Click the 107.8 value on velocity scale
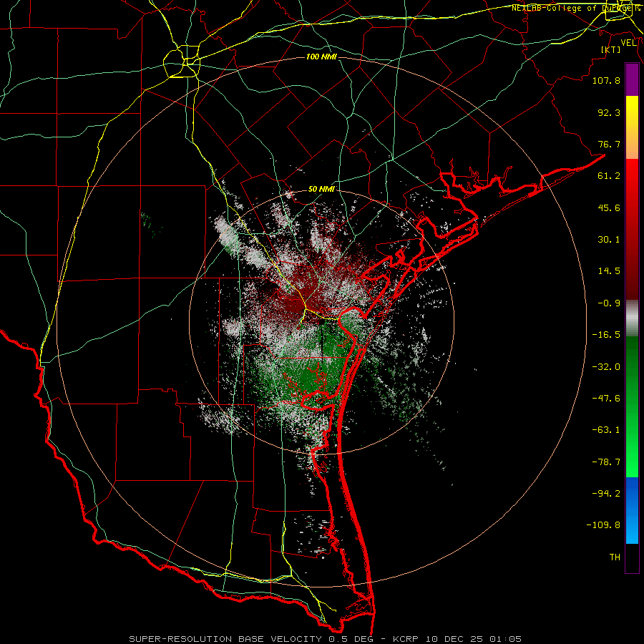The image size is (644, 644). pos(606,80)
